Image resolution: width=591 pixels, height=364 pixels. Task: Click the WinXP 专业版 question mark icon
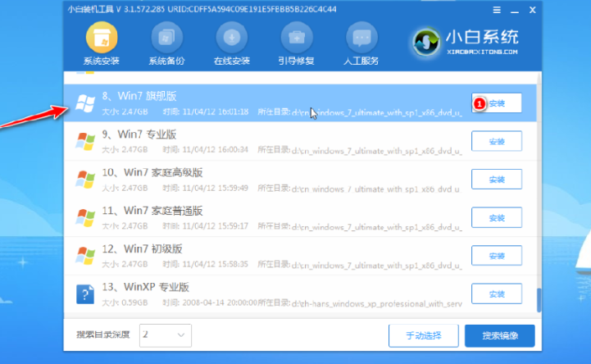tap(84, 293)
